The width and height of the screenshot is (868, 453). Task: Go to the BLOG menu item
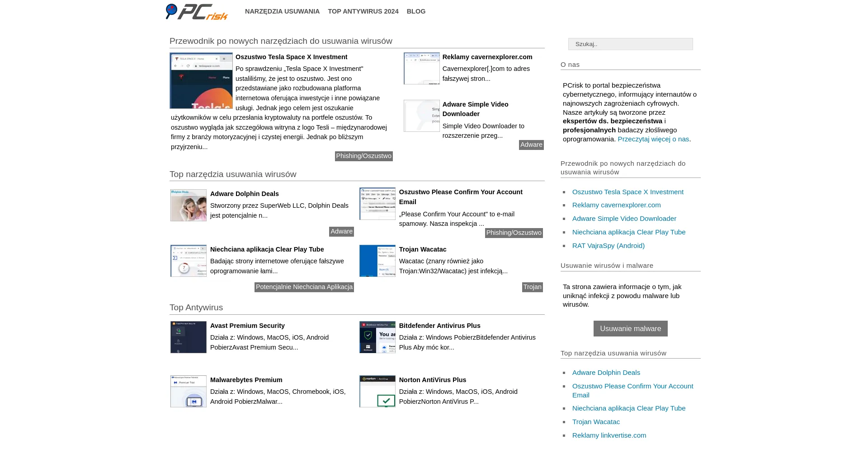[x=416, y=11]
